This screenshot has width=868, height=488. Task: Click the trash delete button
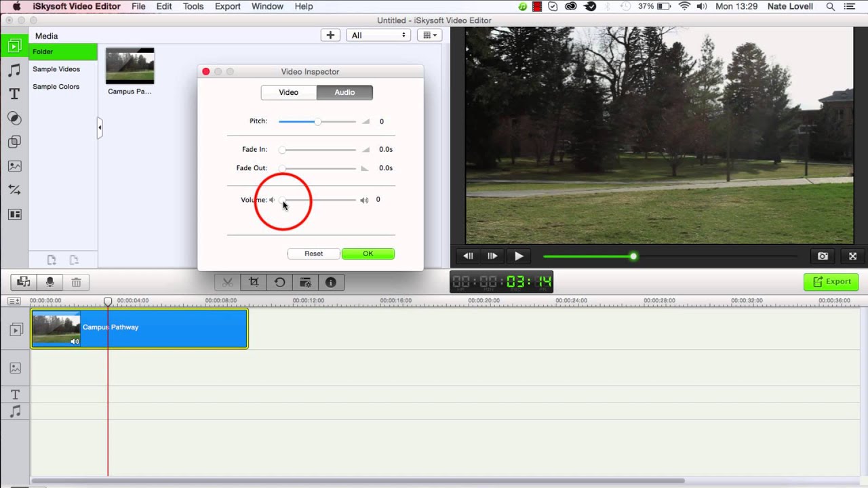pos(76,283)
